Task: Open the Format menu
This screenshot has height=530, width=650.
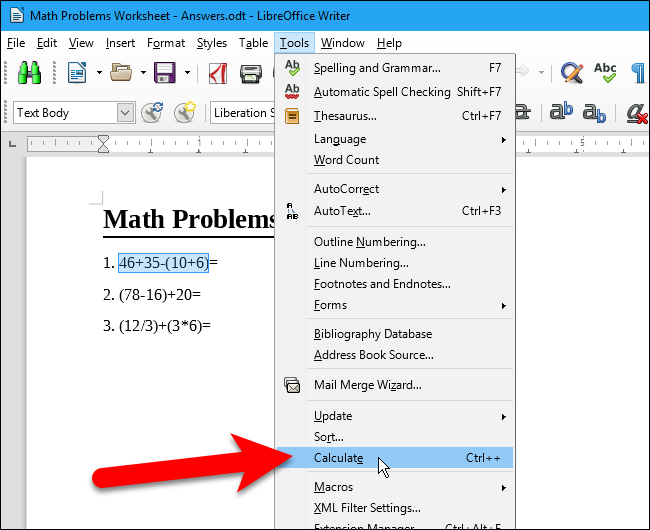Action: pos(166,43)
